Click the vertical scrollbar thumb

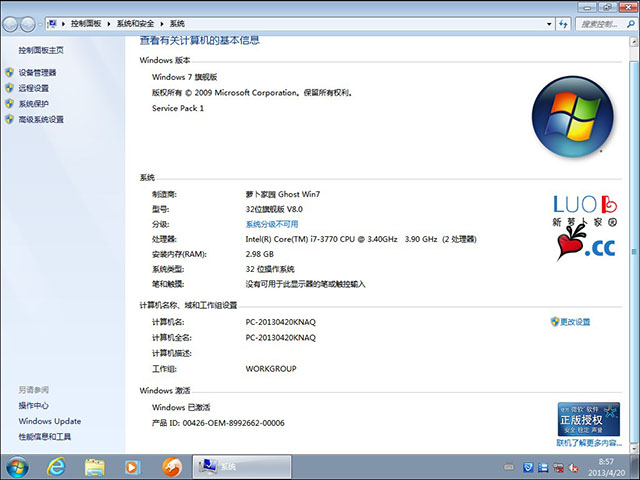[634, 251]
